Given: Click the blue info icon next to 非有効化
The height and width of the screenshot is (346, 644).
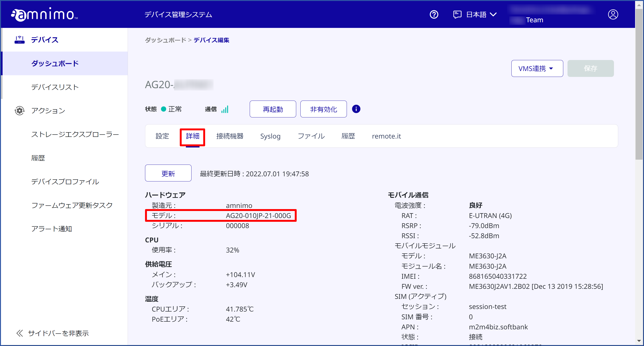Looking at the screenshot, I should pos(356,109).
